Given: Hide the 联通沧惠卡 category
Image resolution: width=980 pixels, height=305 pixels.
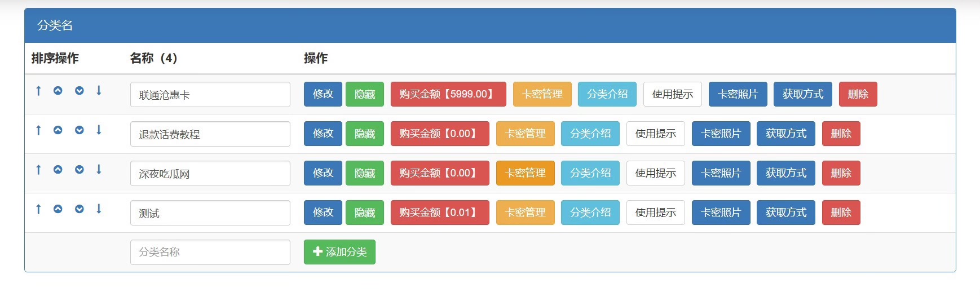Looking at the screenshot, I should [x=365, y=94].
